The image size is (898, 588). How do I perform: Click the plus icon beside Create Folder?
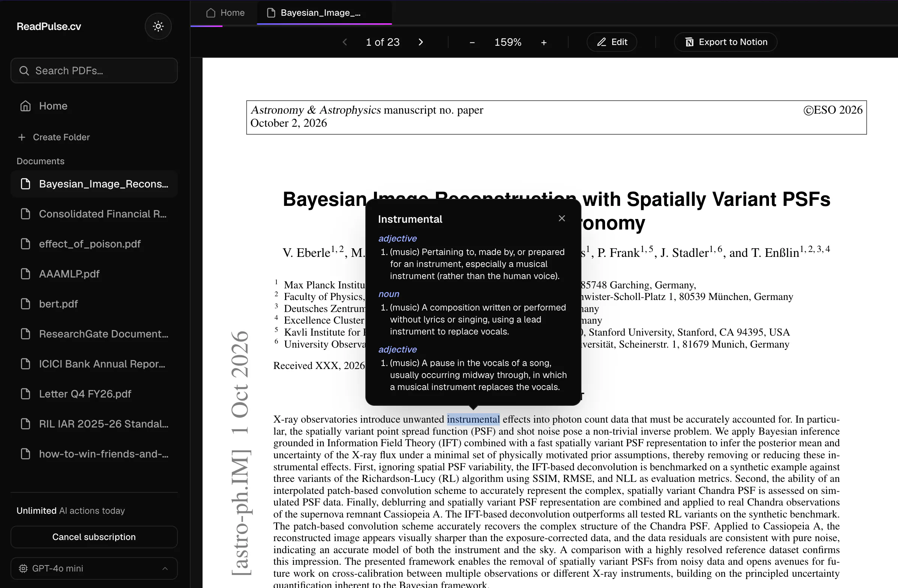(x=22, y=137)
